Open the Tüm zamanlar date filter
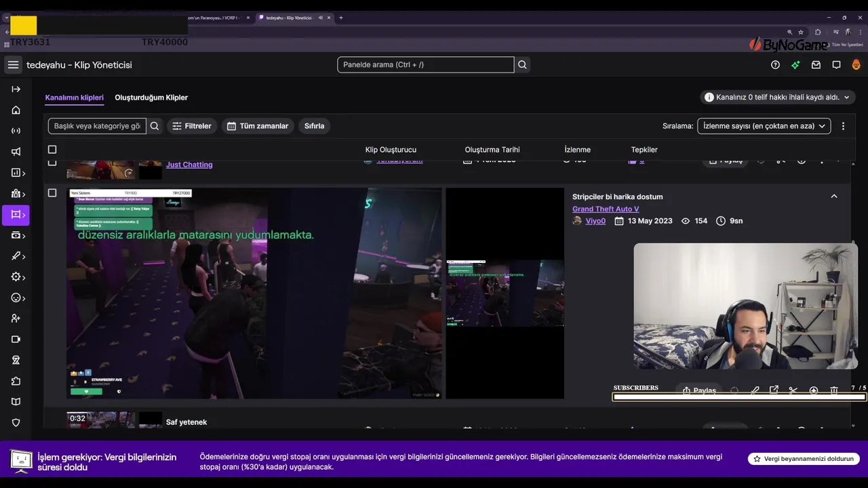Viewport: 868px width, 488px height. [258, 126]
